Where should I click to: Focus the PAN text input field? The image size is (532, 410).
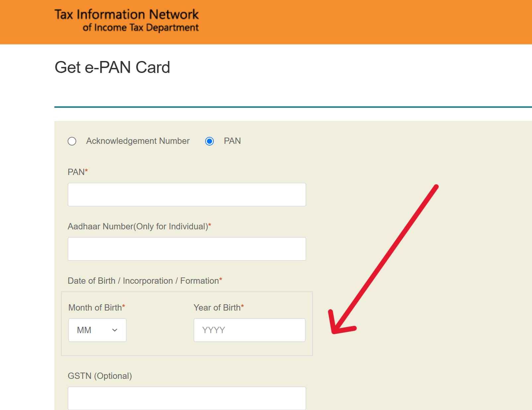coord(187,195)
